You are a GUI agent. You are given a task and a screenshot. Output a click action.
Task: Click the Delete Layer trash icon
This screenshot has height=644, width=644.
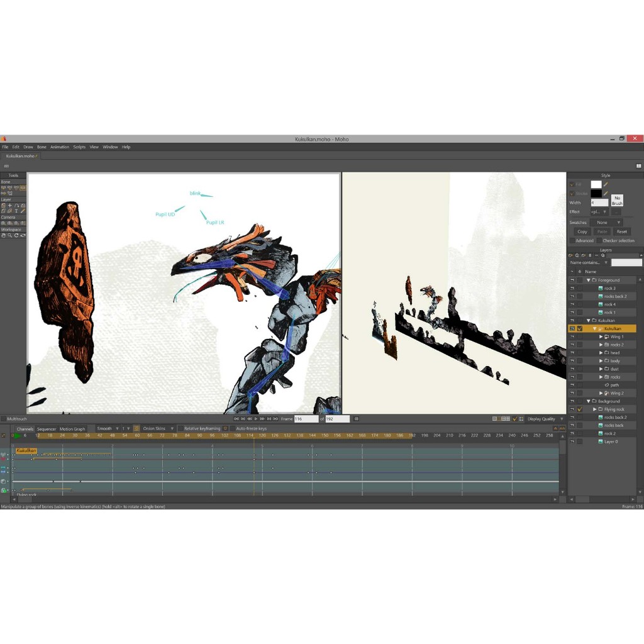590,255
